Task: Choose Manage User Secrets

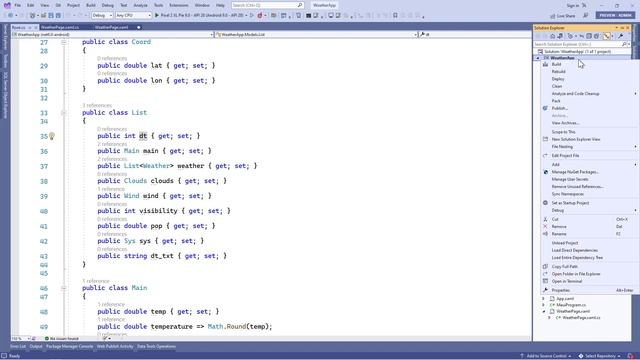Action: click(570, 180)
